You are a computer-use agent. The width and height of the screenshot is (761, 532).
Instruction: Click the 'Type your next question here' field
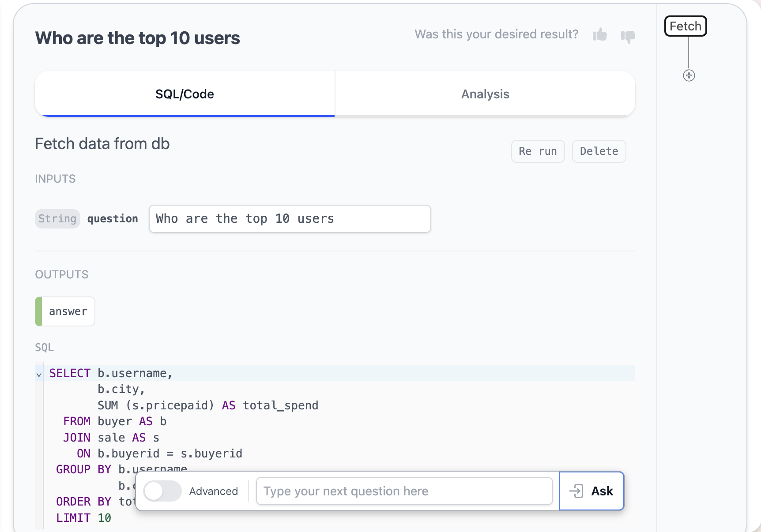[404, 491]
